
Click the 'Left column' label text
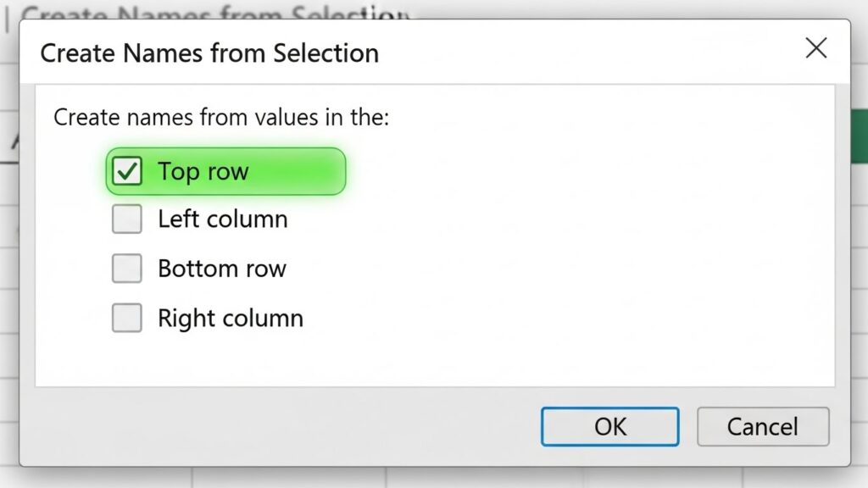coord(222,219)
